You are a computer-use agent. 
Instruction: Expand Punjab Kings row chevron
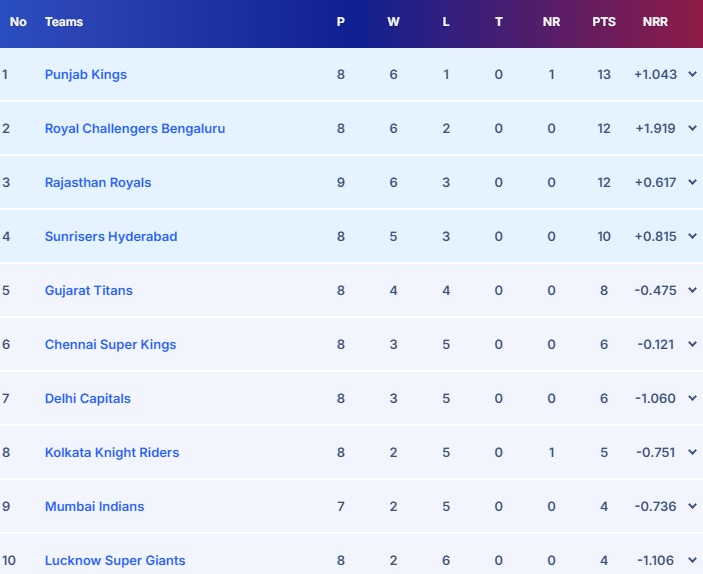[x=692, y=75]
